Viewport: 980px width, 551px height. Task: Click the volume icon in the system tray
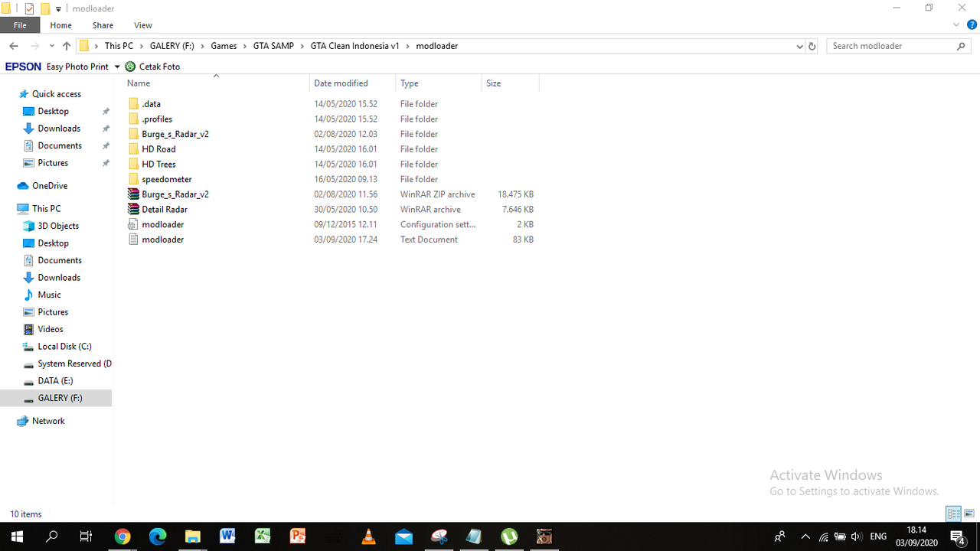(856, 536)
